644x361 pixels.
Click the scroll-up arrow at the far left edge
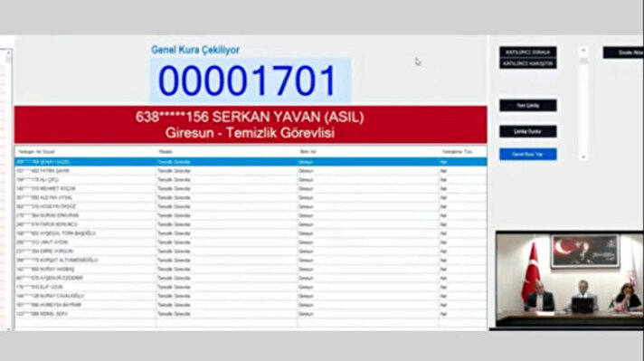(8, 52)
